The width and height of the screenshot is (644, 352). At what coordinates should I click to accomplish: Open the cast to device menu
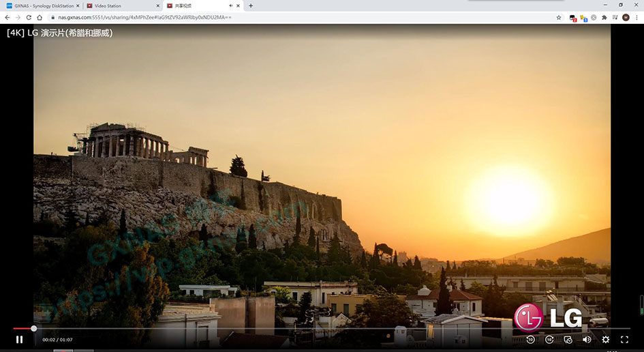point(568,339)
